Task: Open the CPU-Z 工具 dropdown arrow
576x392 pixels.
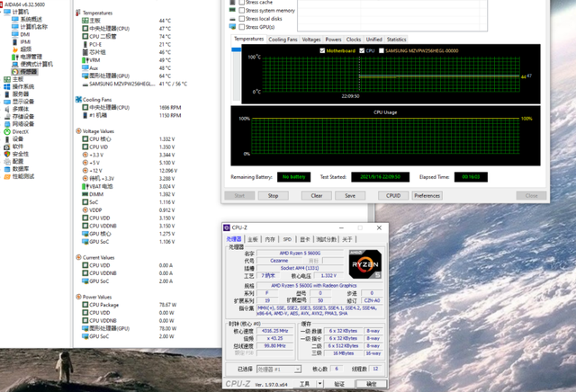Action: (x=320, y=384)
